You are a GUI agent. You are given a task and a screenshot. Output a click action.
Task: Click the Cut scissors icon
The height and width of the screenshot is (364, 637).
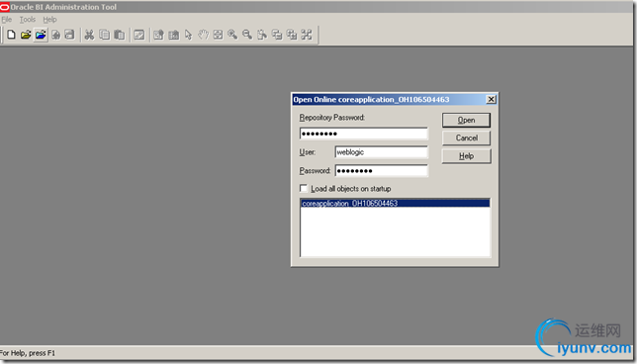pyautogui.click(x=89, y=35)
